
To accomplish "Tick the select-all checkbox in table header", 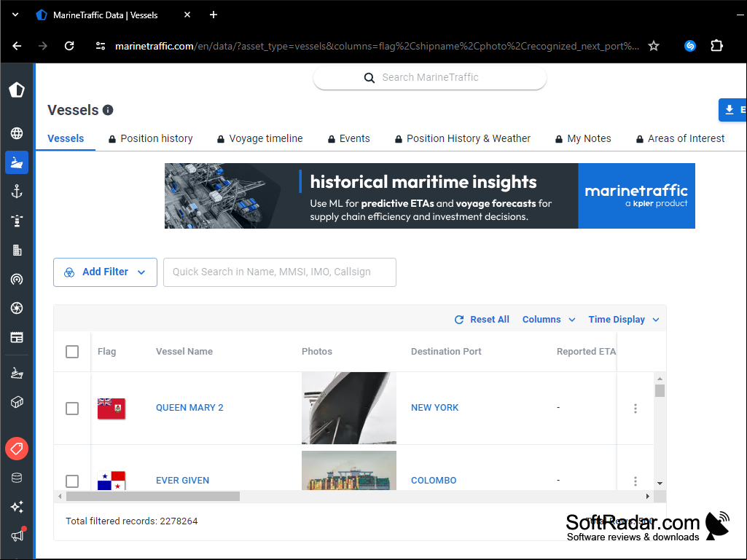I will click(x=72, y=352).
